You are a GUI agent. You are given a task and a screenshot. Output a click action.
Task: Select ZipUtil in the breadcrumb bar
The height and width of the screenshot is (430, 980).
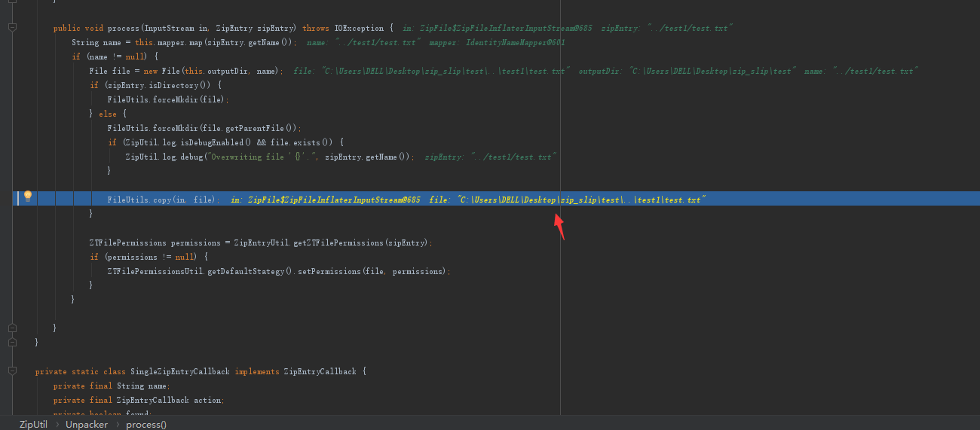point(33,424)
